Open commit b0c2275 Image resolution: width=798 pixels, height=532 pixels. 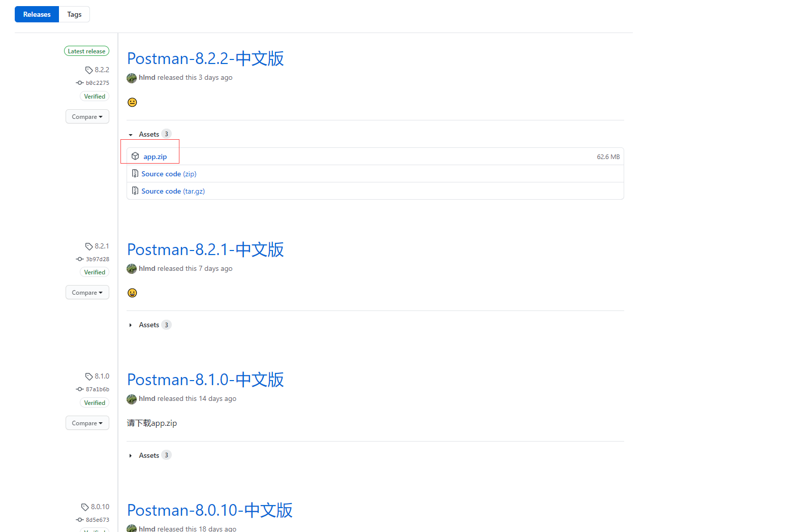(97, 83)
